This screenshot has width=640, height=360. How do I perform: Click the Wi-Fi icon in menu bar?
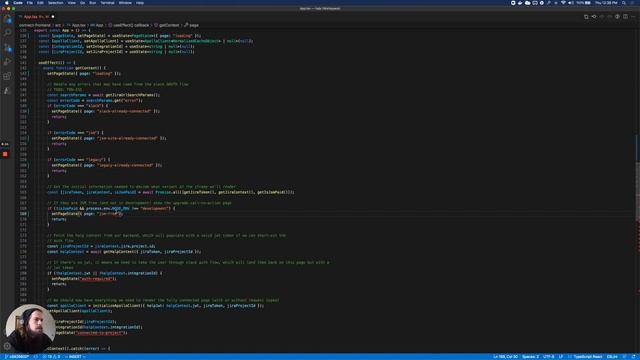pyautogui.click(x=563, y=3)
